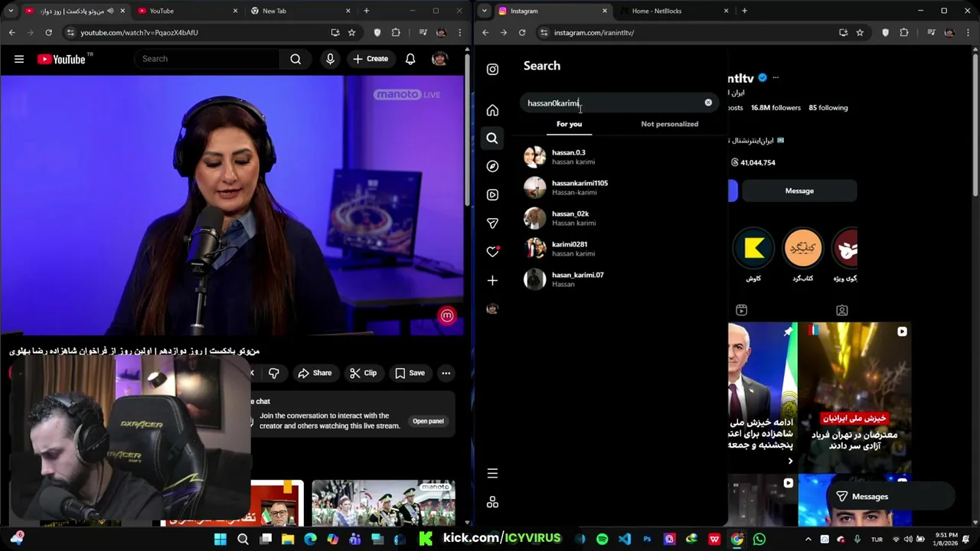Switch to the New Tab browser tab

coord(300,11)
